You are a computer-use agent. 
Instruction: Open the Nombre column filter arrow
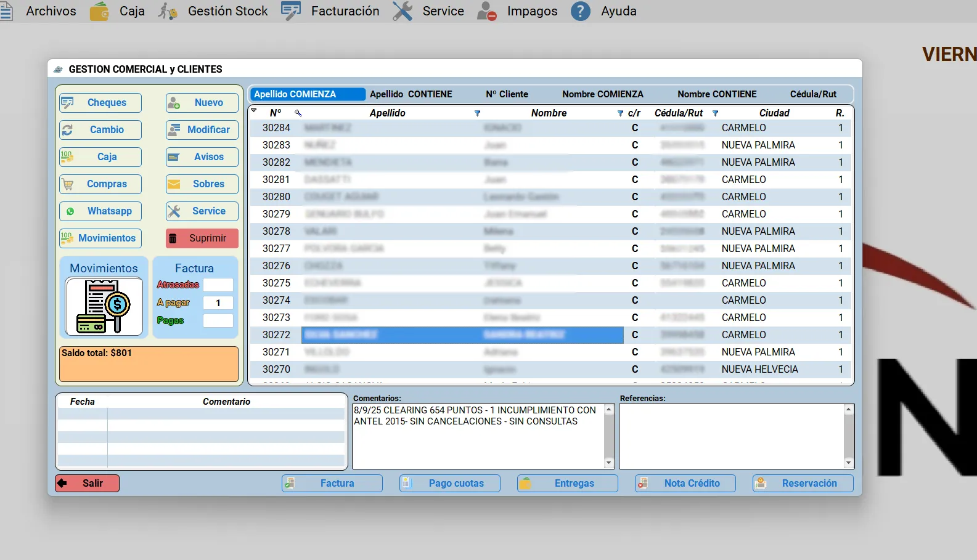620,113
